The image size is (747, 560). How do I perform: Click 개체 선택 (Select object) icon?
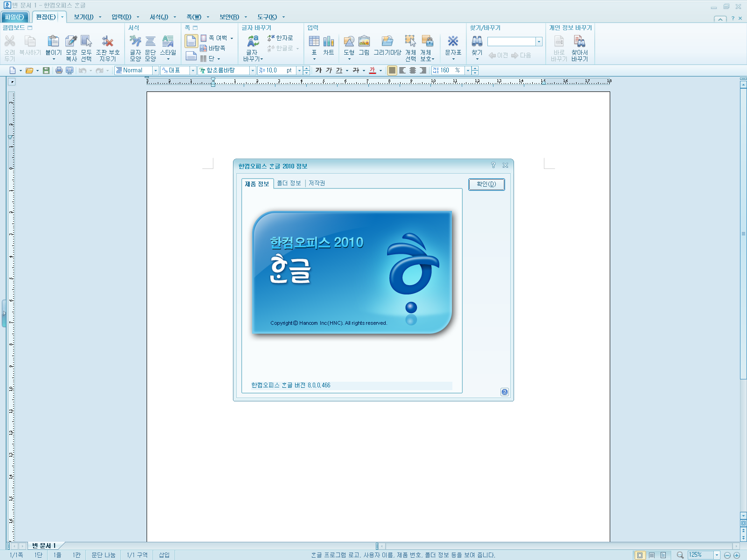tap(410, 42)
